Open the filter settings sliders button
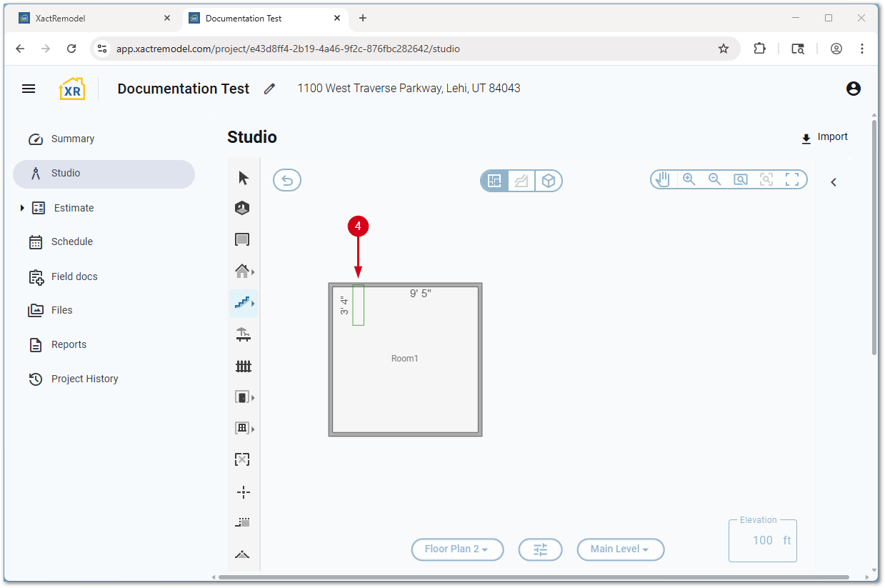The height and width of the screenshot is (588, 885). pyautogui.click(x=540, y=549)
